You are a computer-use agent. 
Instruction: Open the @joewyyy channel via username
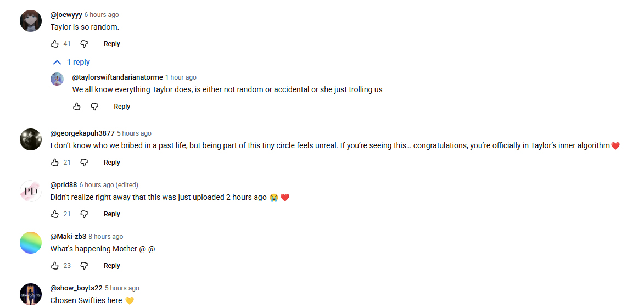(66, 15)
